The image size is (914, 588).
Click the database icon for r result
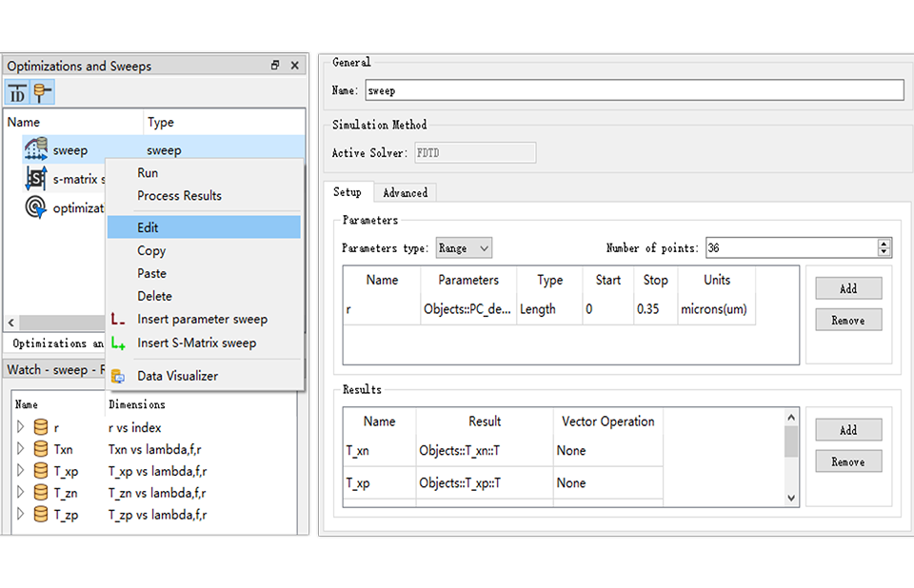(x=41, y=427)
